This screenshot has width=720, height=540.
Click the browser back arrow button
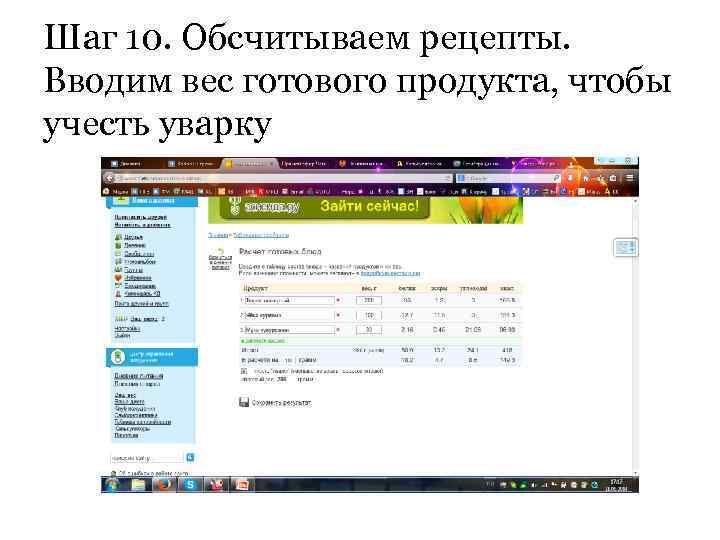109,178
